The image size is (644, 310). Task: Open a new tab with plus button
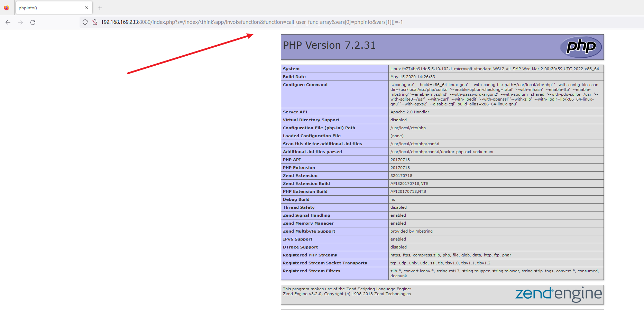[x=100, y=8]
